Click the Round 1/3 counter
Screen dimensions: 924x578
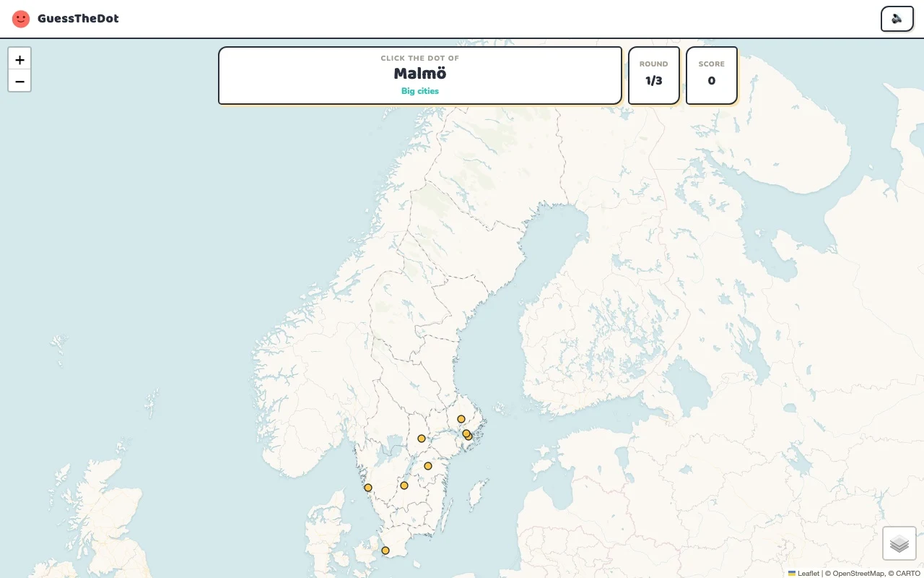click(654, 75)
